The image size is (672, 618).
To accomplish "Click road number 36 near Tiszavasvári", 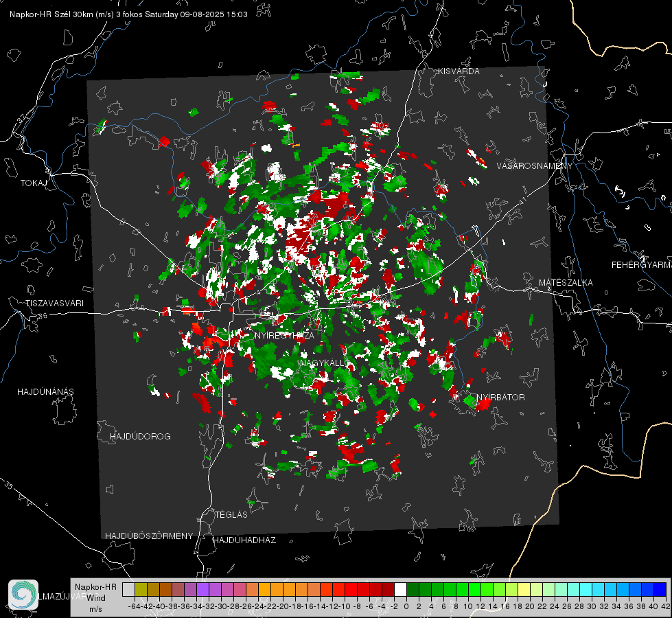I will coord(43,316).
